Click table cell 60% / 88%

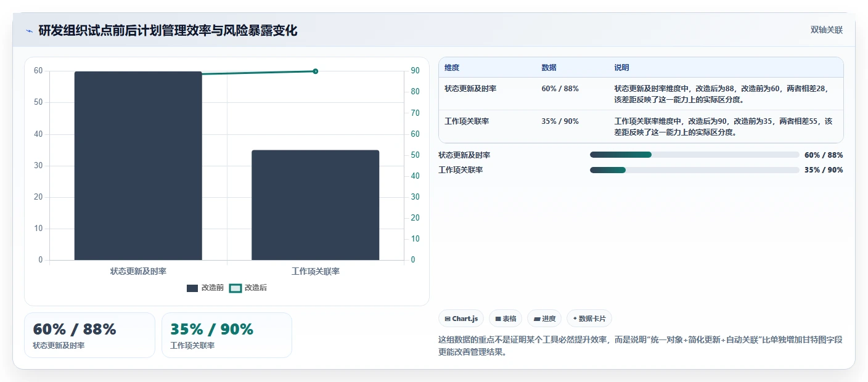[x=560, y=89]
